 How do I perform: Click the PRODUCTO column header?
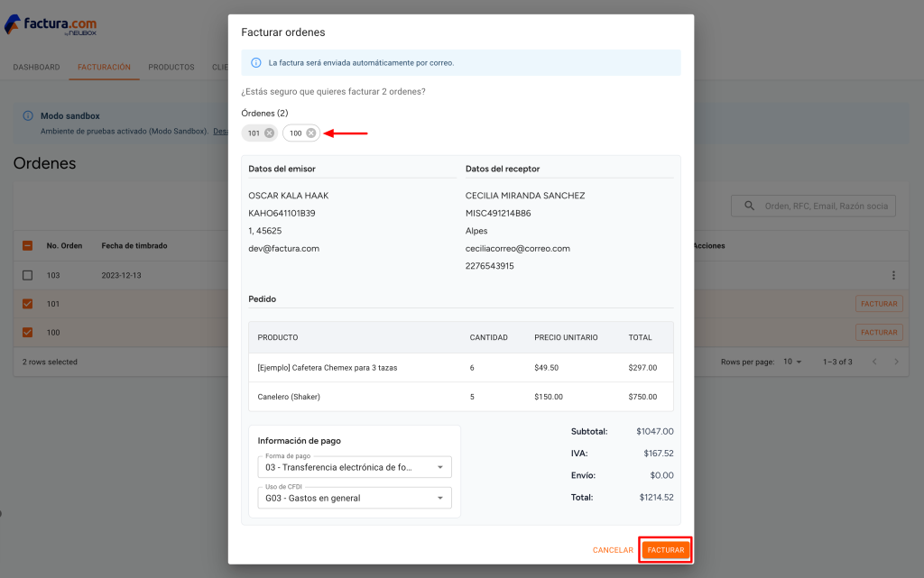[278, 338]
